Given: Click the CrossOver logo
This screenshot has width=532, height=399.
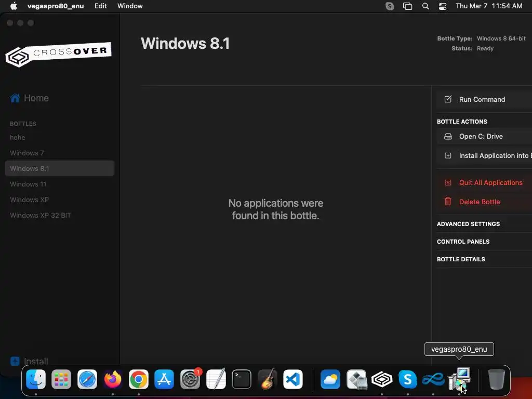Looking at the screenshot, I should point(58,54).
